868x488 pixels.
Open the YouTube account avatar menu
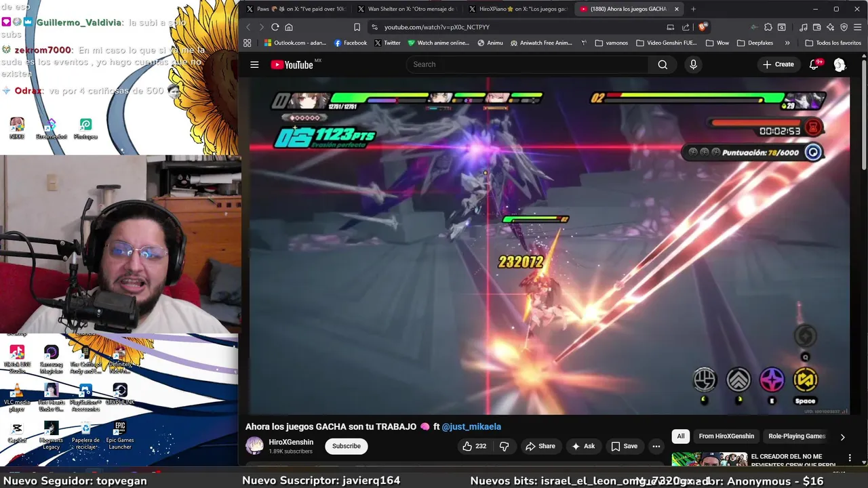click(x=840, y=64)
